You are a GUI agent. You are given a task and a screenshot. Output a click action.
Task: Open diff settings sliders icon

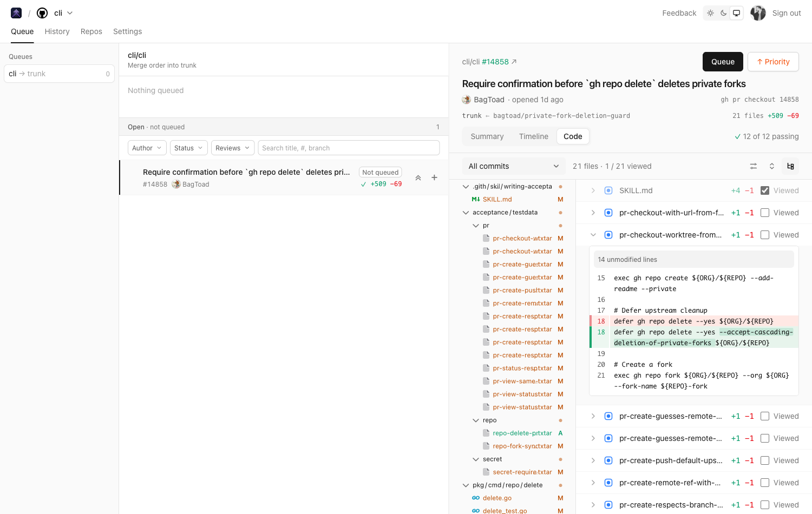[x=754, y=166]
